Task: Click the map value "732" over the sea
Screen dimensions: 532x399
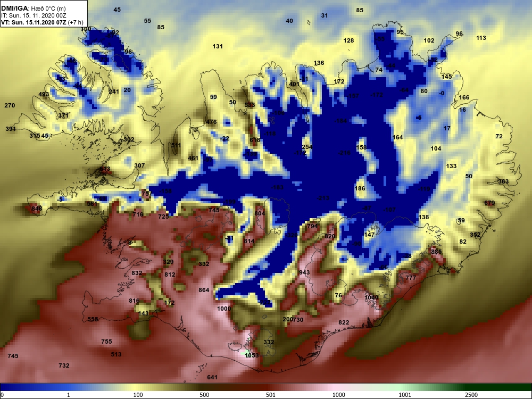Action: (x=64, y=366)
